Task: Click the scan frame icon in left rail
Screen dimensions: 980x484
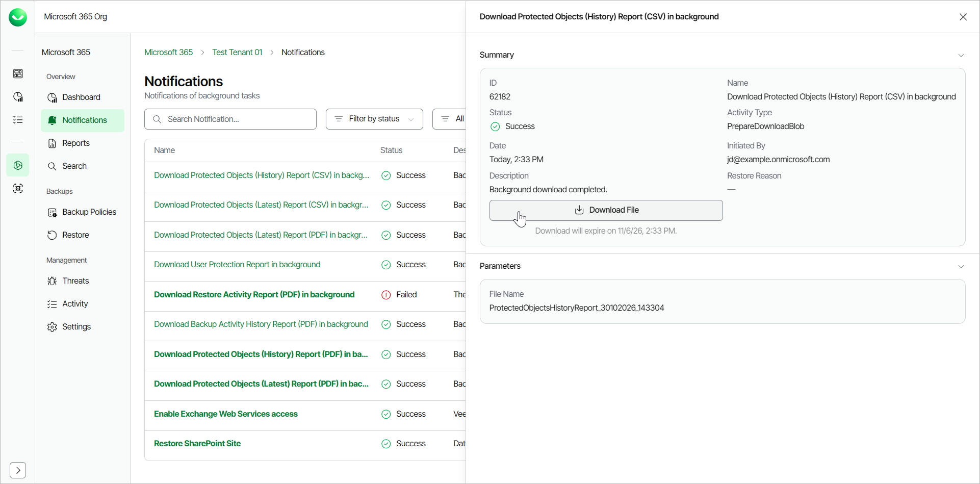Action: click(18, 189)
